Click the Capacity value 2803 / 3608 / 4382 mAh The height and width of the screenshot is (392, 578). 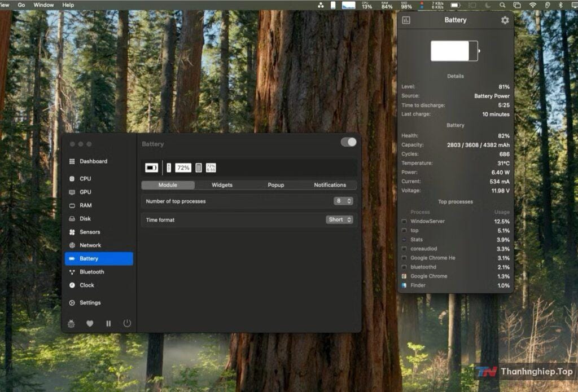pos(478,145)
